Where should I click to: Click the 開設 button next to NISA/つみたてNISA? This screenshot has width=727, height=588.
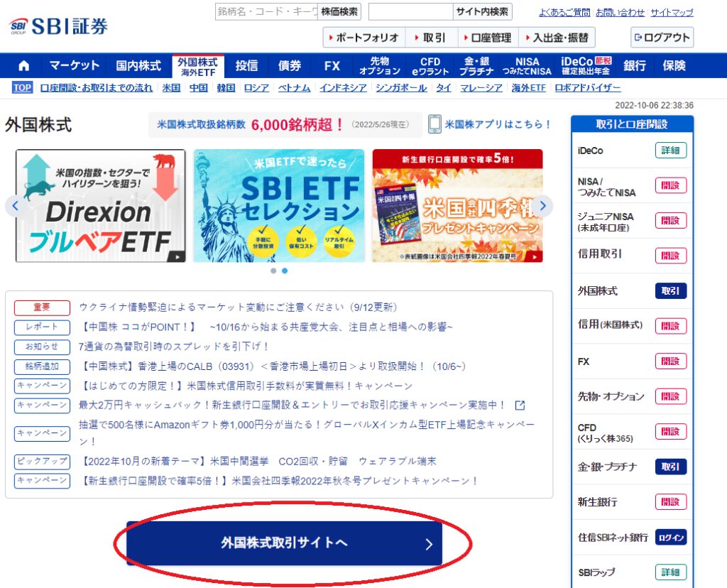point(670,185)
